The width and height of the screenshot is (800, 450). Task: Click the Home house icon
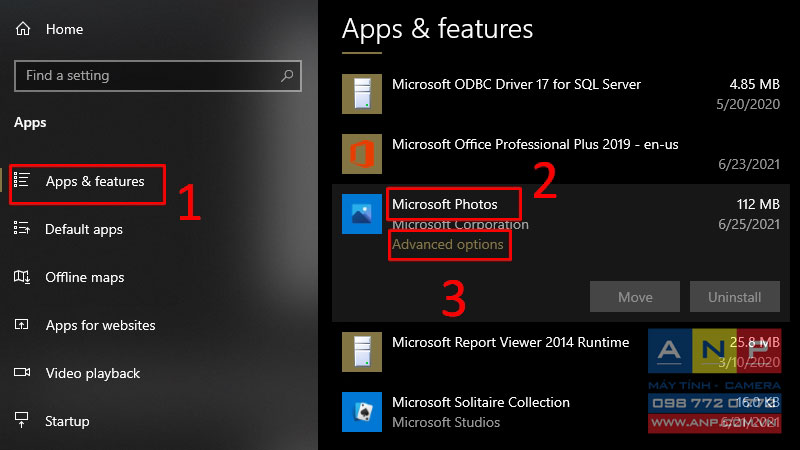23,29
